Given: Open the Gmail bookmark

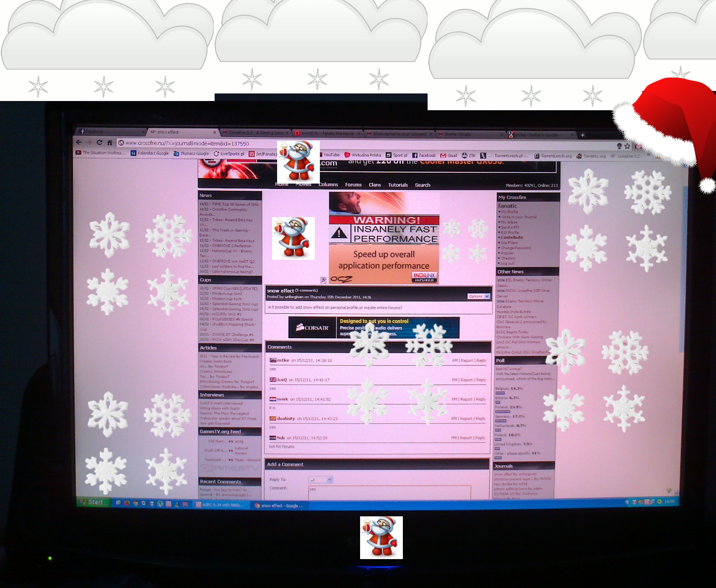Looking at the screenshot, I should point(449,155).
